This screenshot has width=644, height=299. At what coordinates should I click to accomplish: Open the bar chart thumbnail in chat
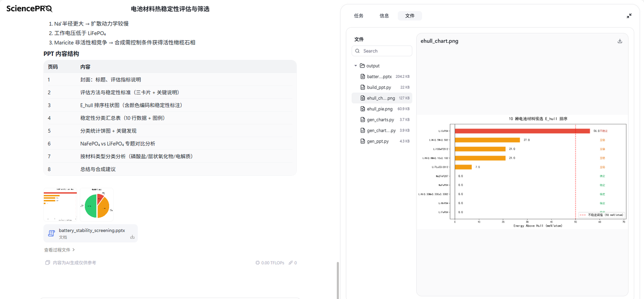tap(60, 205)
